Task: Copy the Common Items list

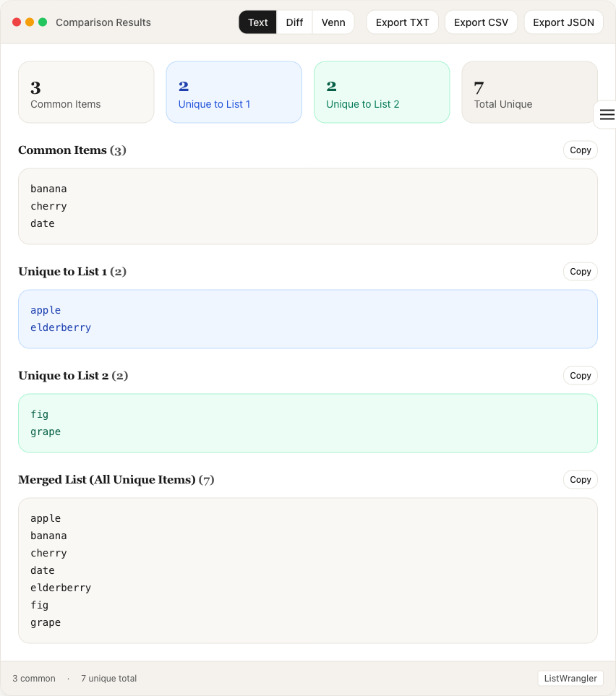Action: 580,150
